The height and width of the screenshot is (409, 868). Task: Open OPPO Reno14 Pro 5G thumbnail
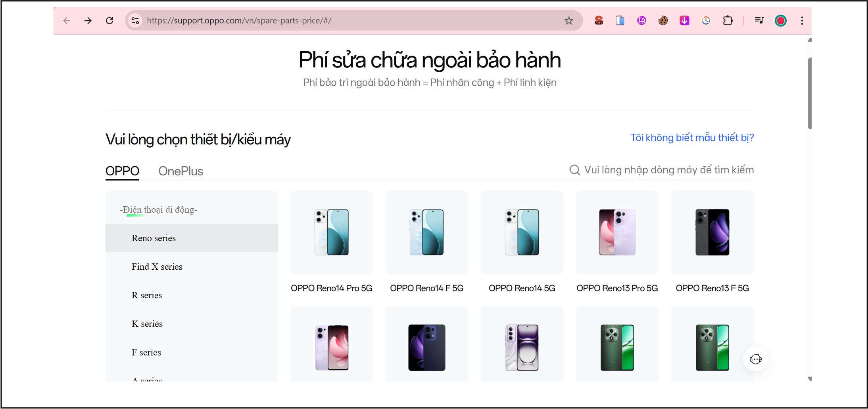tap(332, 232)
